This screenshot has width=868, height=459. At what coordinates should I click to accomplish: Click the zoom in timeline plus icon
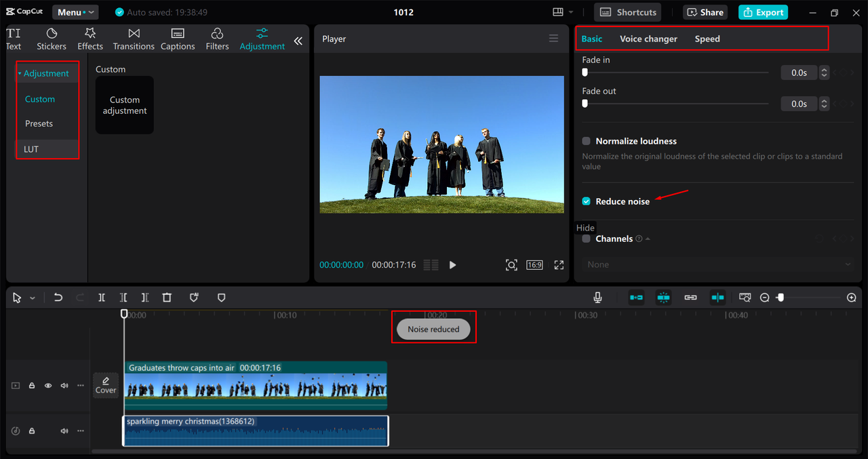click(x=852, y=298)
